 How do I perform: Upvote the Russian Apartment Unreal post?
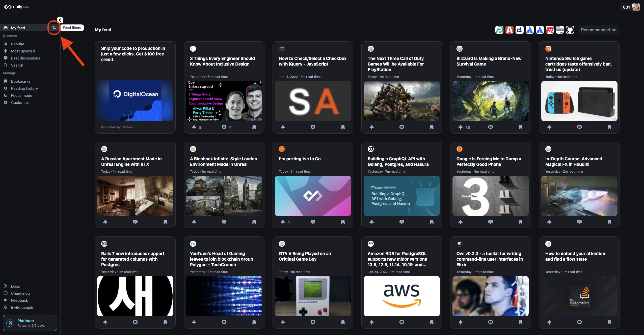tap(105, 222)
